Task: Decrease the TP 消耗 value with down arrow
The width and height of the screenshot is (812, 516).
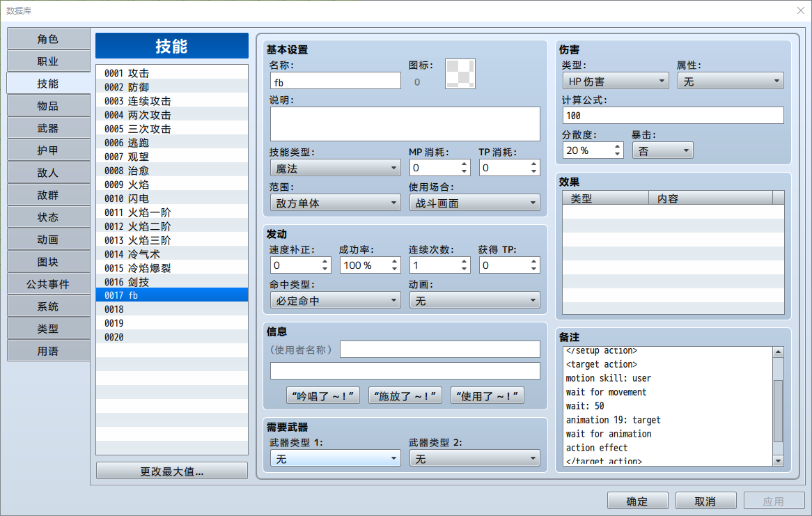Action: pos(534,171)
